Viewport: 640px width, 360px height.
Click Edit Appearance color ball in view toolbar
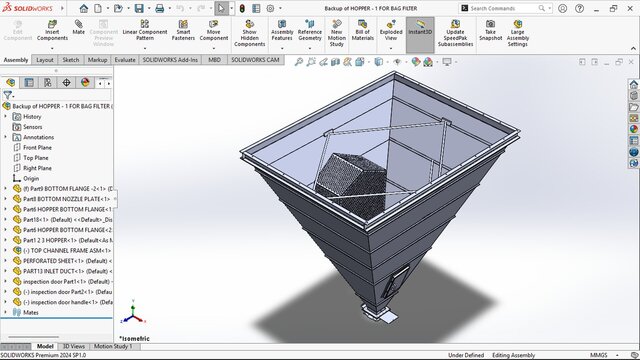416,62
